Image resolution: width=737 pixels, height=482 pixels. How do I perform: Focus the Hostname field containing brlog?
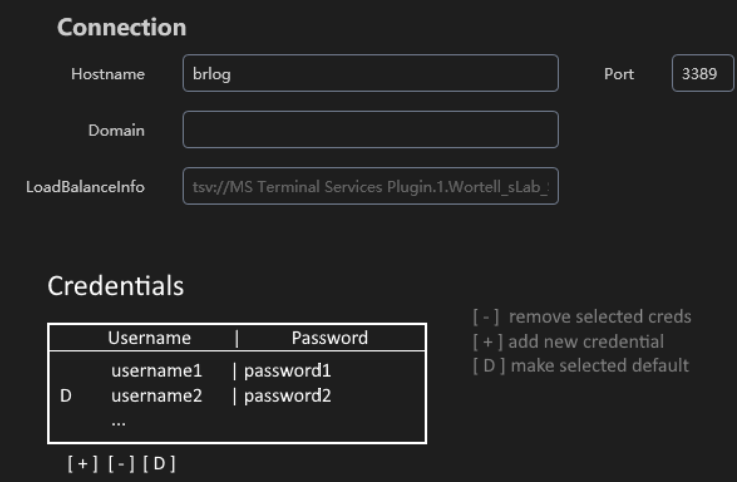370,74
